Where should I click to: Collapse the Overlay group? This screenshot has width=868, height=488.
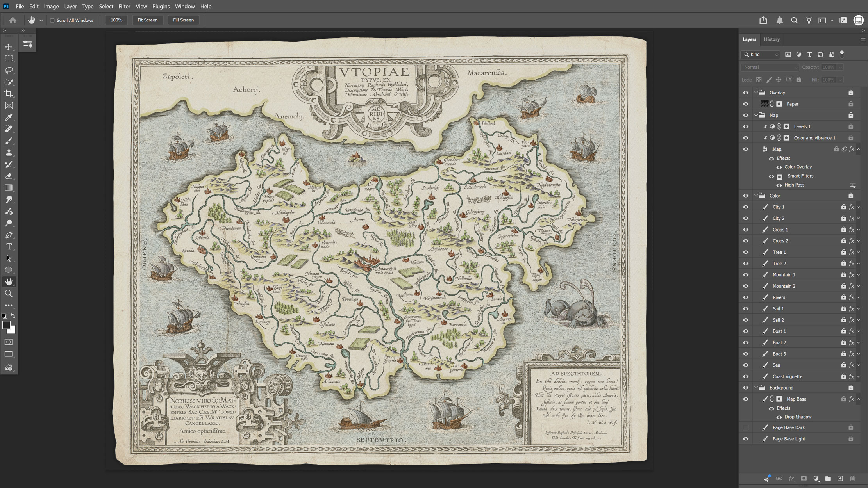click(x=756, y=93)
